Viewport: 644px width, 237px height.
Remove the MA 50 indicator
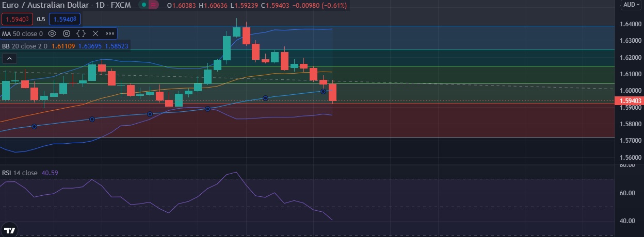(95, 33)
